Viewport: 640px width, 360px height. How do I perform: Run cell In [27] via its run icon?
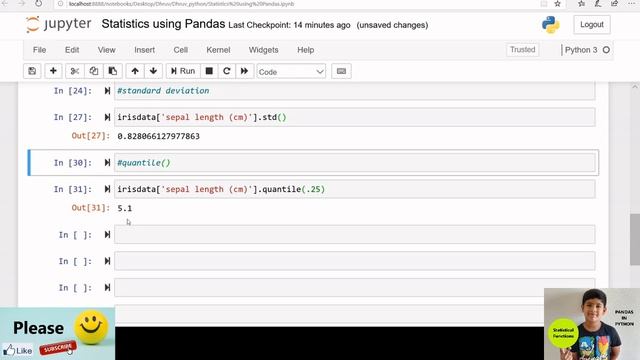pyautogui.click(x=107, y=117)
